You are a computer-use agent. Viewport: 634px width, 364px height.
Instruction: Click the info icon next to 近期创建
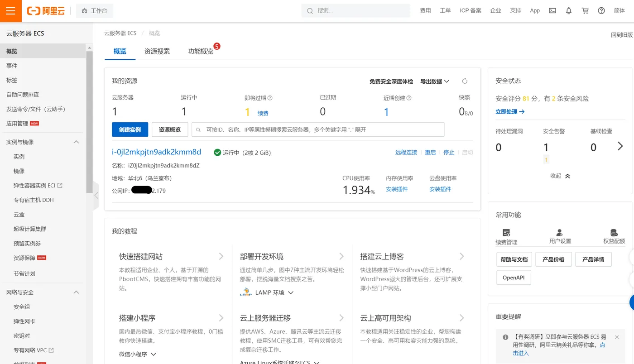[x=409, y=98]
